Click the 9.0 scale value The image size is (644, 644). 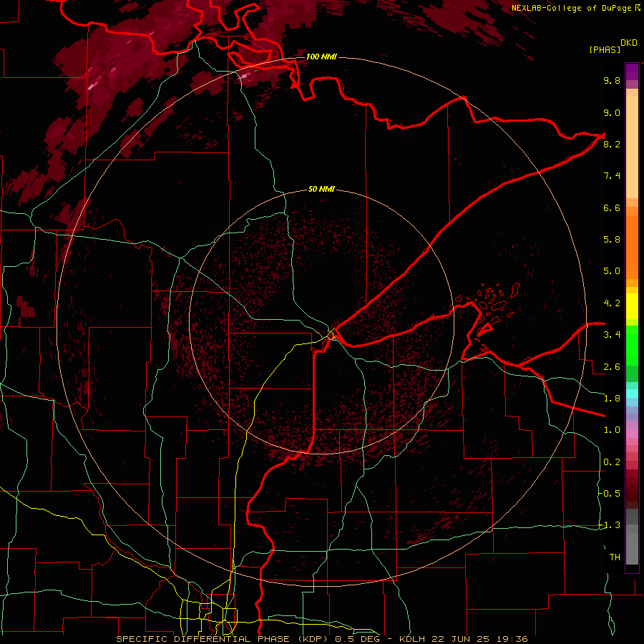coord(612,112)
